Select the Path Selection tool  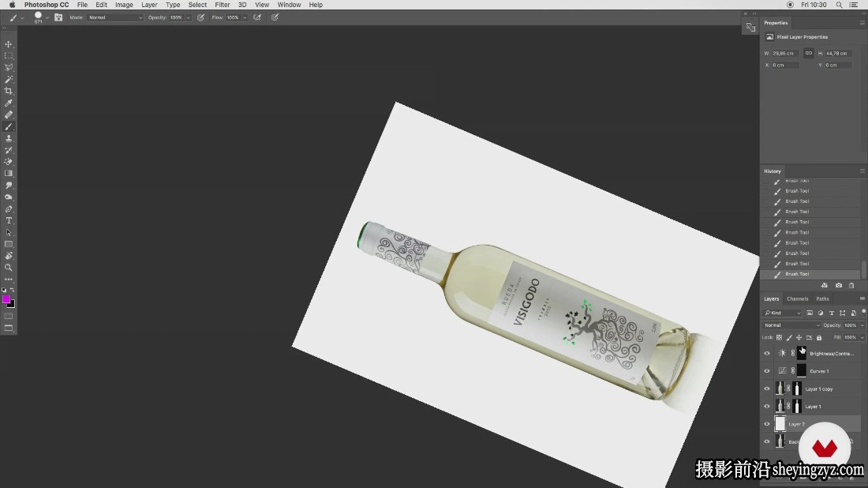[x=9, y=233]
